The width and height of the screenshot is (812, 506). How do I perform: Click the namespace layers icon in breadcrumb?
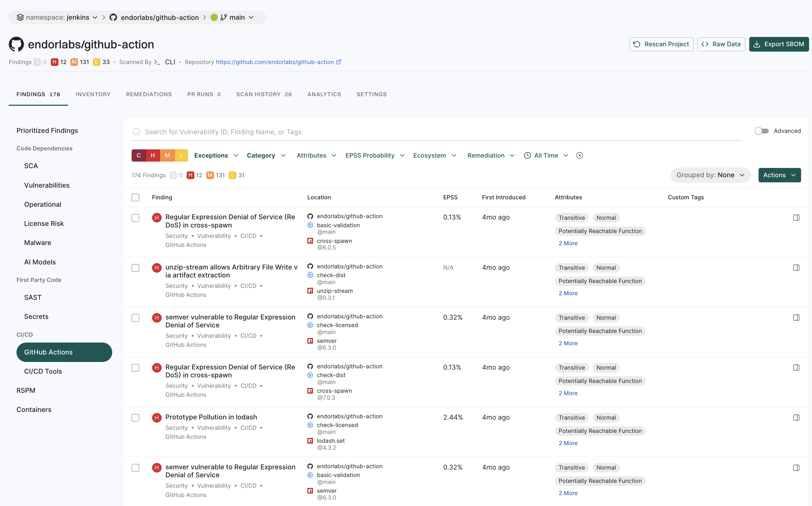point(20,17)
